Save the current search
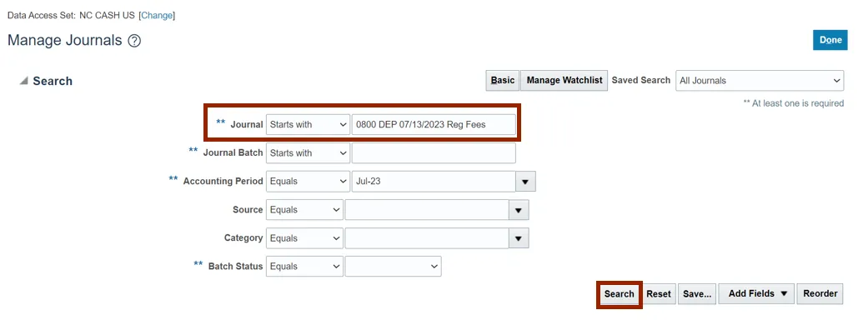 click(x=697, y=294)
